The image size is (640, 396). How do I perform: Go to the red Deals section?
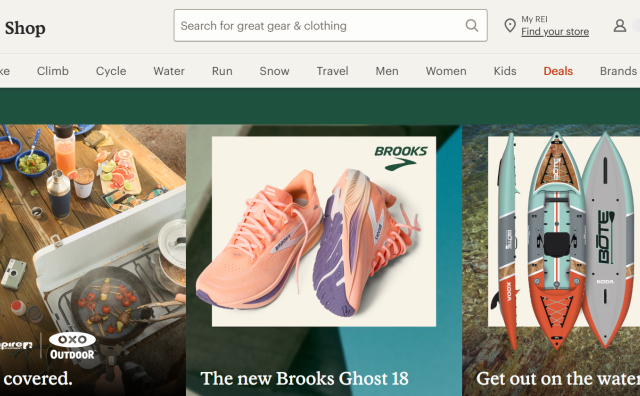[558, 71]
